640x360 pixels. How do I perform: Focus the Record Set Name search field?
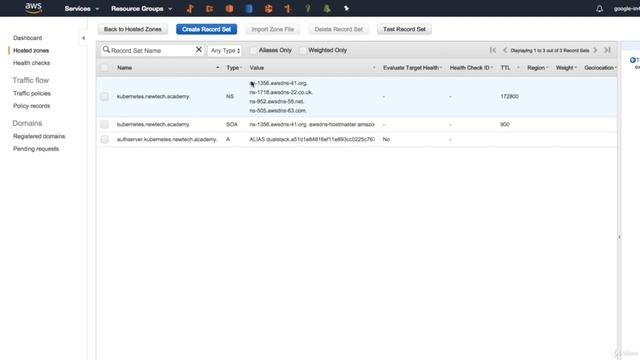(152, 51)
